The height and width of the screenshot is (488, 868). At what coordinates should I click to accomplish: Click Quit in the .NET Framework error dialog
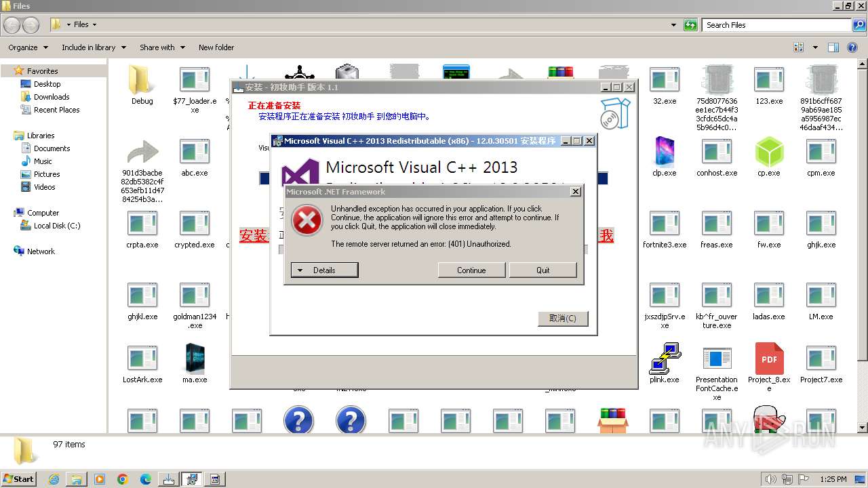542,270
